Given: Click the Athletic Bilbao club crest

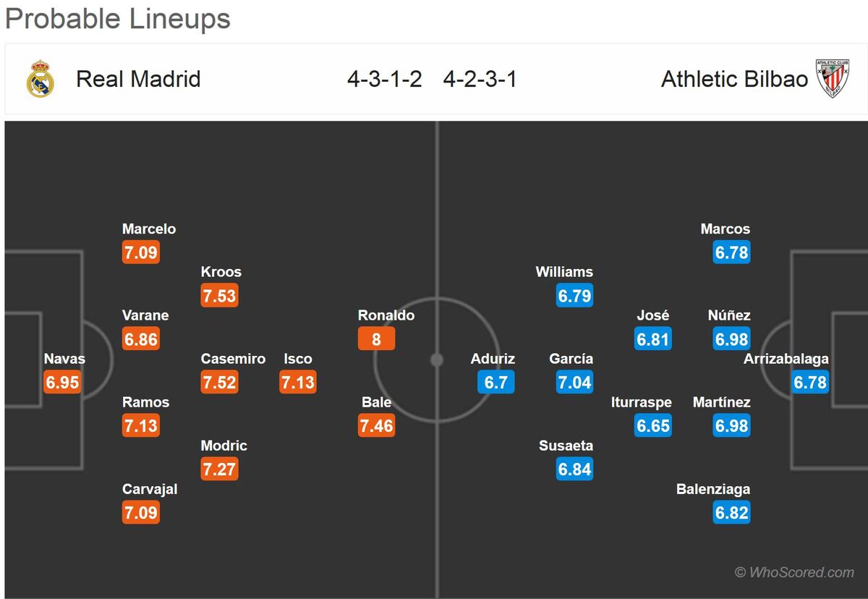Looking at the screenshot, I should tap(833, 79).
